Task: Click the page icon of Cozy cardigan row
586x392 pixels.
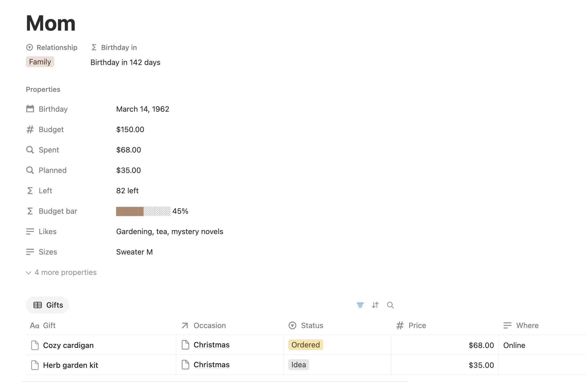Action: click(35, 345)
